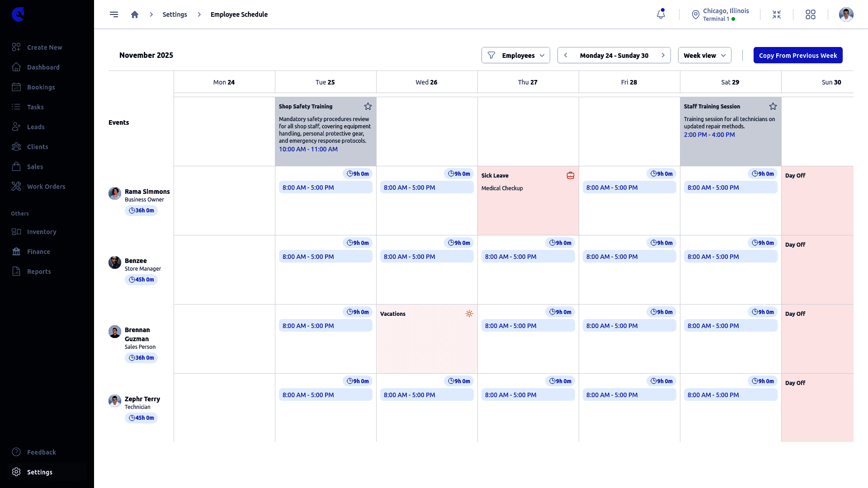868x488 pixels.
Task: Click the location pin for Chicago, Illinois
Action: click(696, 15)
